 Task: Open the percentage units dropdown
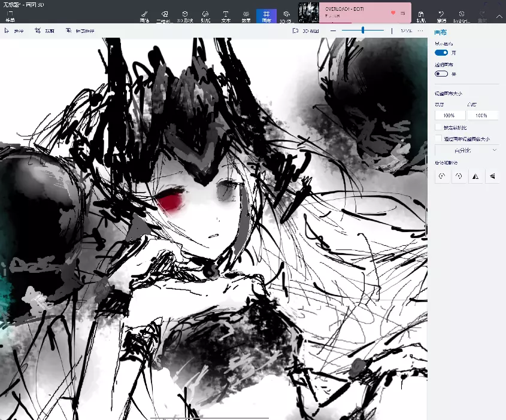(x=466, y=150)
